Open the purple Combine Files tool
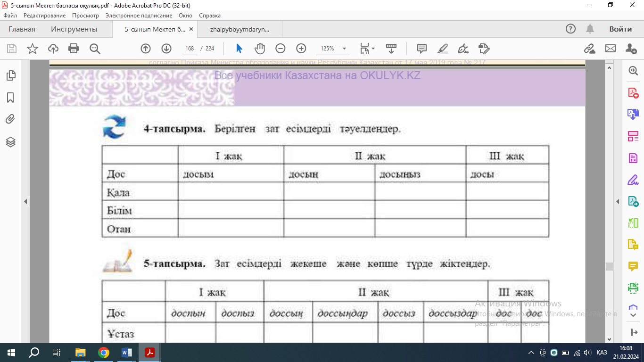This screenshot has width=644, height=362. coord(633,115)
